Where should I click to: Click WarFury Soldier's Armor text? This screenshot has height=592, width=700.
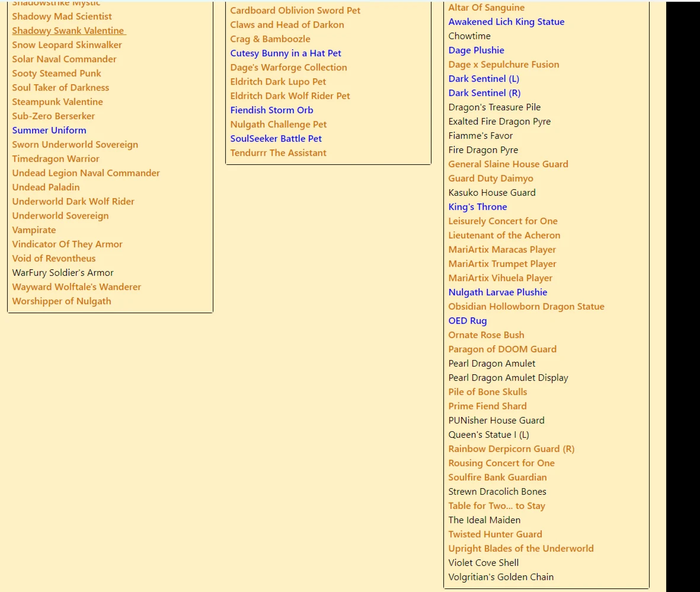click(62, 273)
